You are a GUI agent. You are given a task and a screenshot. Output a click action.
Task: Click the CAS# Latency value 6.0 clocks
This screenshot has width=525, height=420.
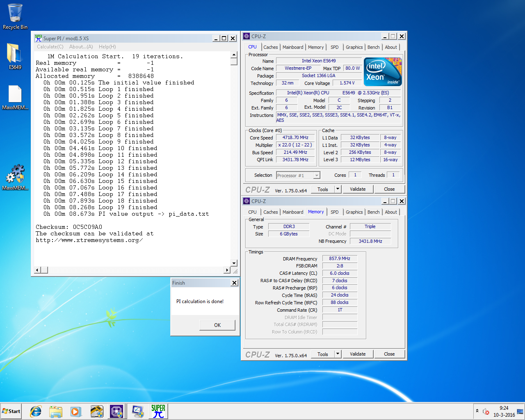(x=340, y=273)
